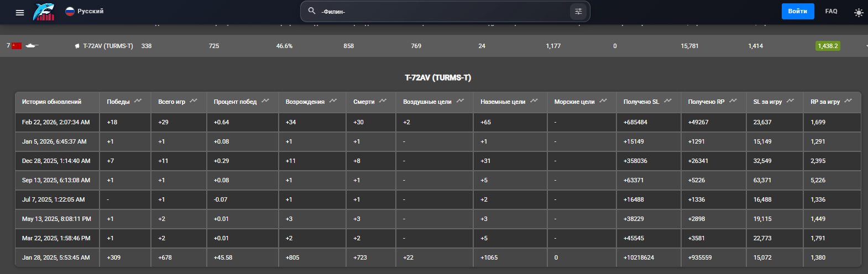The image size is (868, 274).
Task: Open search filter settings icon
Action: click(578, 11)
